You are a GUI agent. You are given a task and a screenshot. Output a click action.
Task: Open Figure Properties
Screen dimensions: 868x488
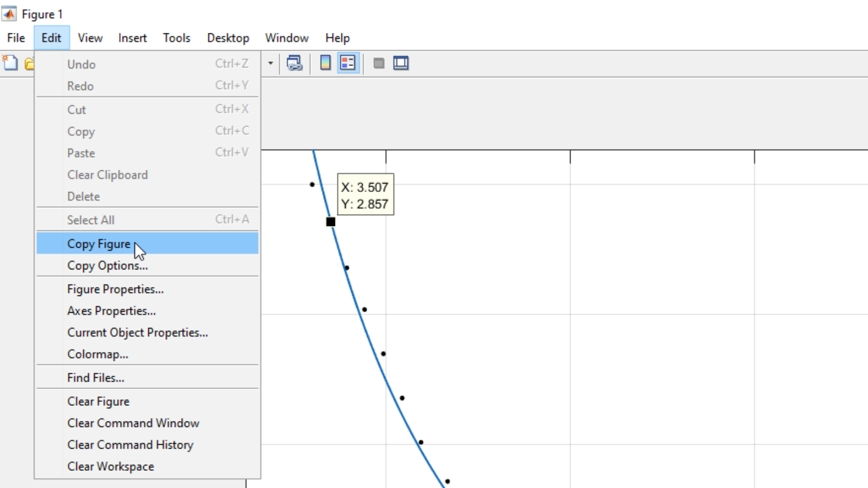pos(115,289)
